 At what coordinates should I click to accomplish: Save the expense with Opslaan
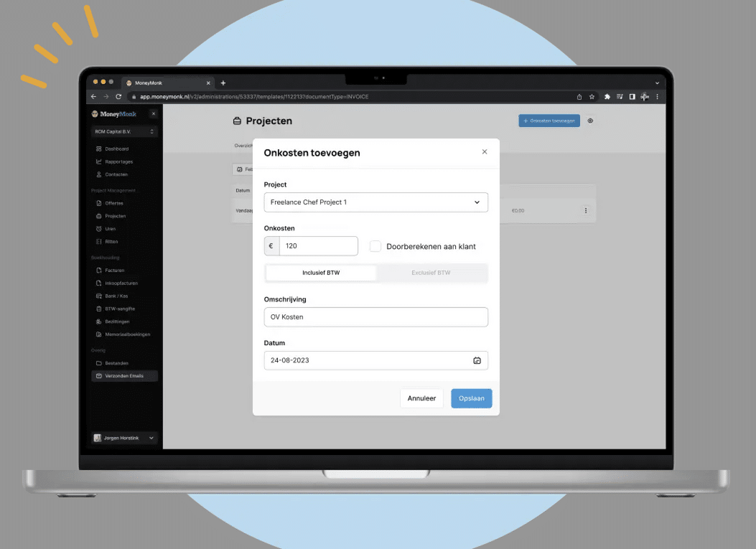[x=471, y=398]
